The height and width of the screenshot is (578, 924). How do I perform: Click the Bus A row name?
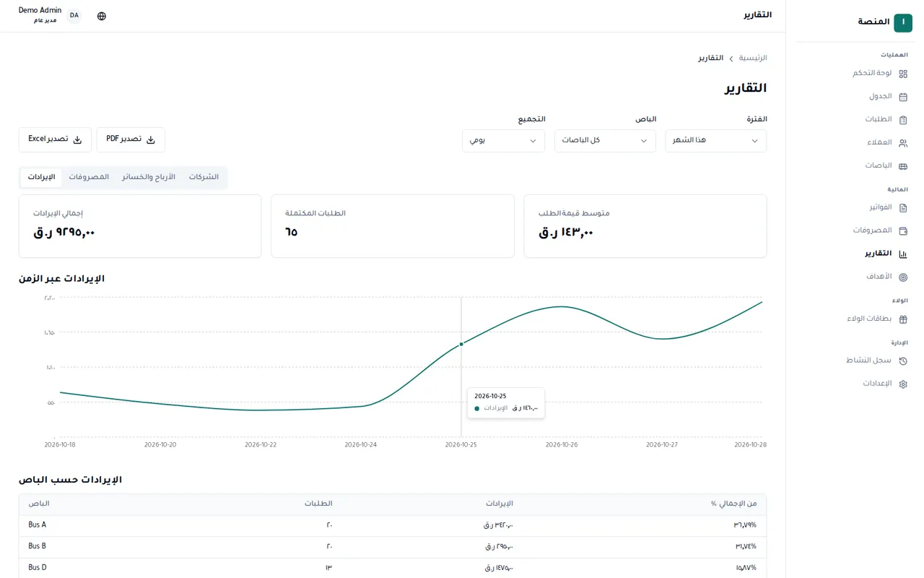click(38, 525)
